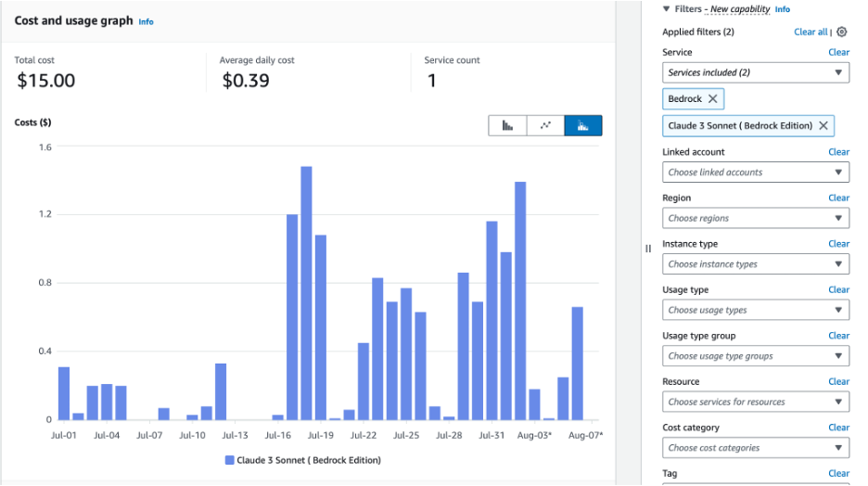Open Choose linked accounts dropdown
This screenshot has height=486, width=868.
point(756,173)
